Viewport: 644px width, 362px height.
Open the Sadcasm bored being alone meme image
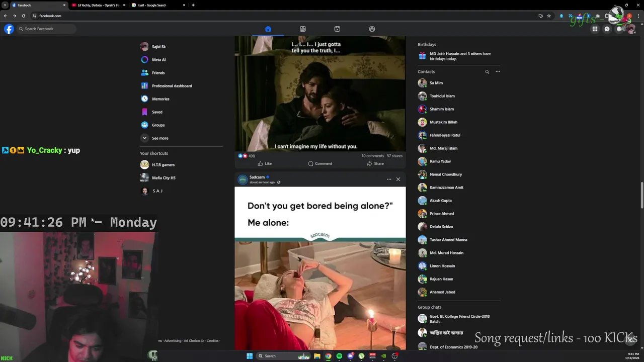click(x=320, y=268)
